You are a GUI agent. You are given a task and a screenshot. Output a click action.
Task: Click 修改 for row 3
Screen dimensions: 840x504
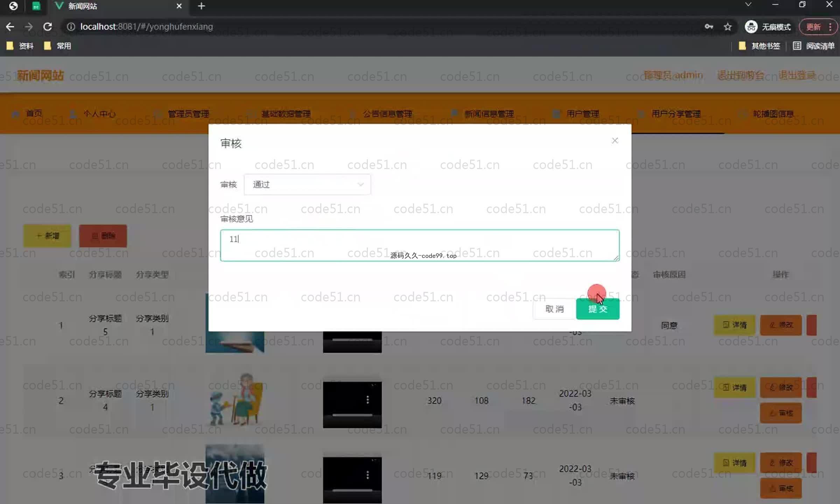781,463
